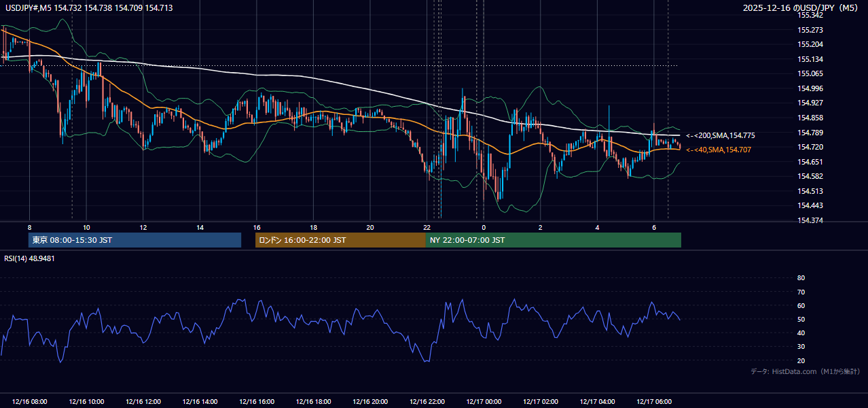Click the 154.927 price axis label

click(x=810, y=103)
